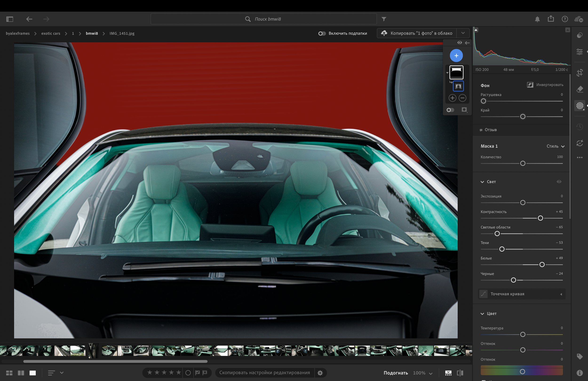
Task: Navigate to exotic cars breadcrumb
Action: (51, 33)
